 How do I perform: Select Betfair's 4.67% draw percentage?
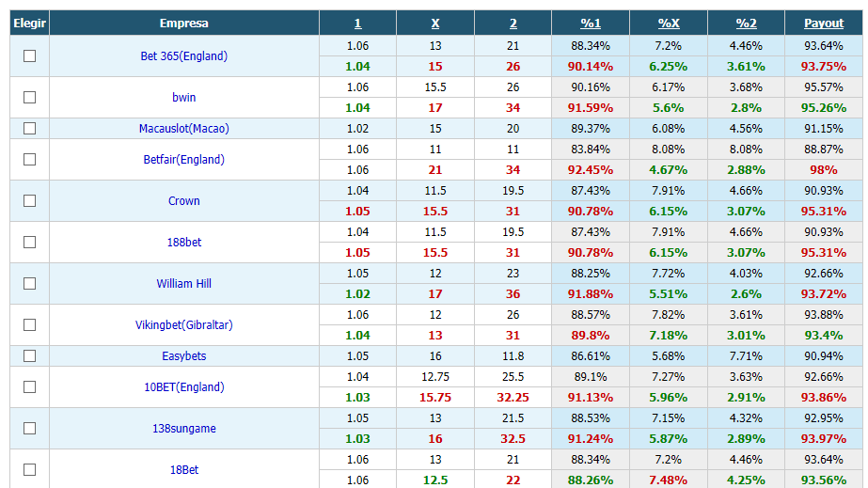(x=669, y=170)
